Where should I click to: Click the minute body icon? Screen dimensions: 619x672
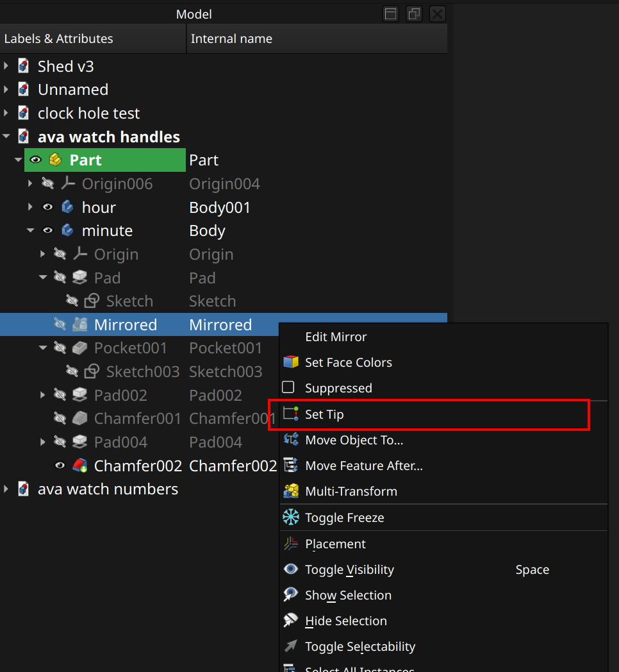[67, 231]
